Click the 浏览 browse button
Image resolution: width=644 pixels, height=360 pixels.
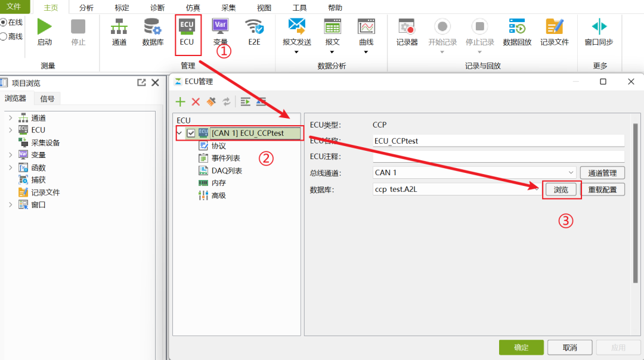point(561,190)
